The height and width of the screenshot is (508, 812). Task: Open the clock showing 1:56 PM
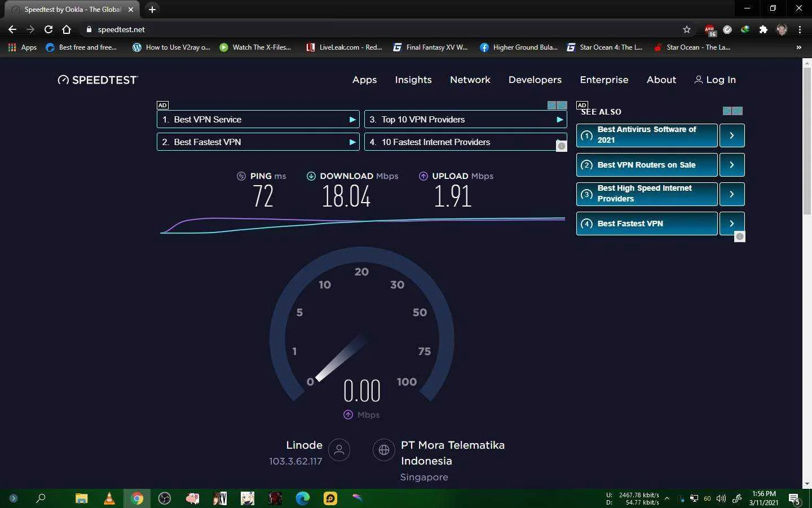click(x=764, y=498)
